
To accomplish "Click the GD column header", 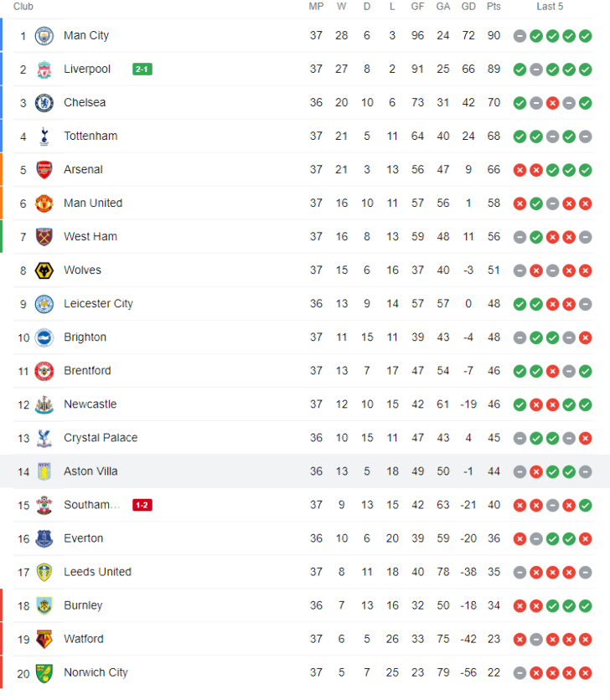I will [x=468, y=6].
